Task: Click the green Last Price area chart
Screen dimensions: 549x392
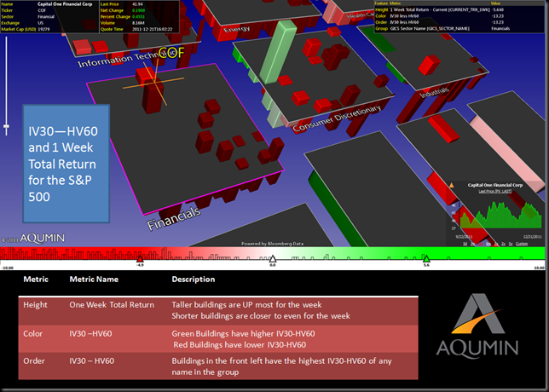Action: tap(500, 217)
